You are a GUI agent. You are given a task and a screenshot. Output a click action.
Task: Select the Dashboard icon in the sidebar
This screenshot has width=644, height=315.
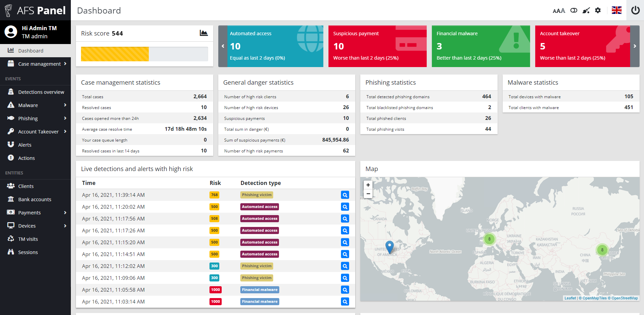click(11, 50)
